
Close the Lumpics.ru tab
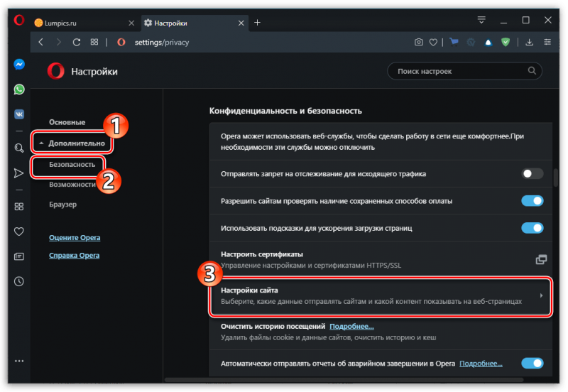click(x=131, y=23)
